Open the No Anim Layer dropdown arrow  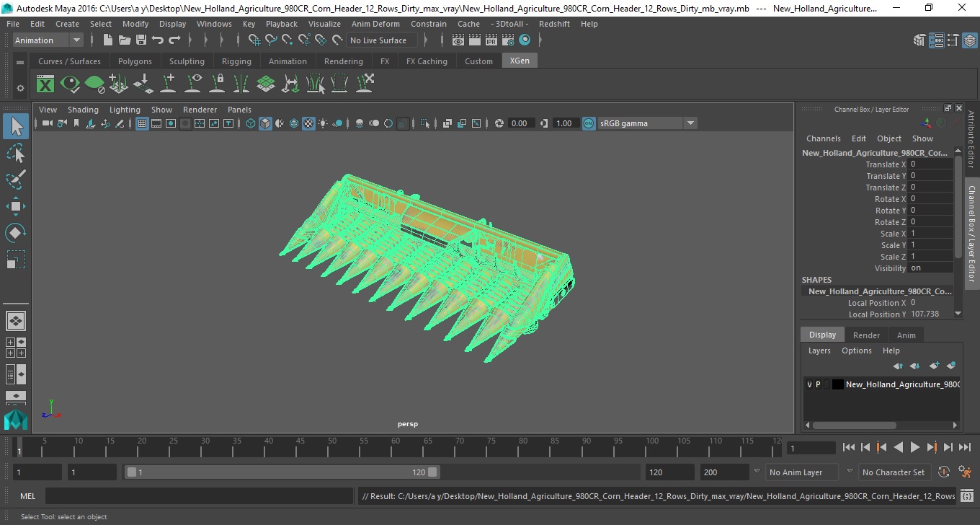pyautogui.click(x=757, y=472)
